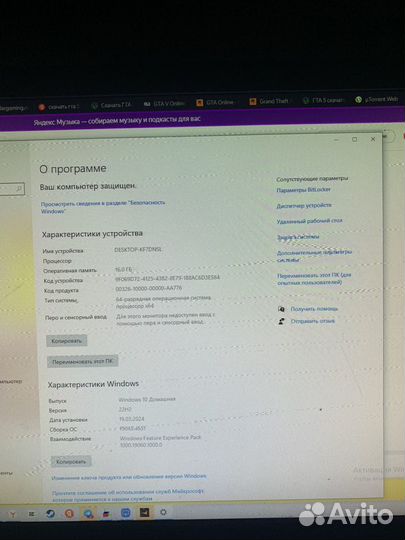Open the blue square app icon on the taskbar

(x=126, y=513)
